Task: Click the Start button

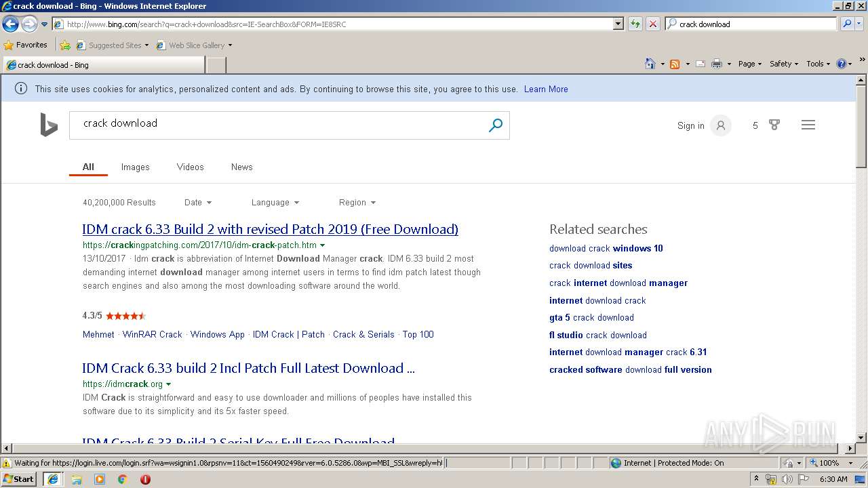Action: coord(19,479)
